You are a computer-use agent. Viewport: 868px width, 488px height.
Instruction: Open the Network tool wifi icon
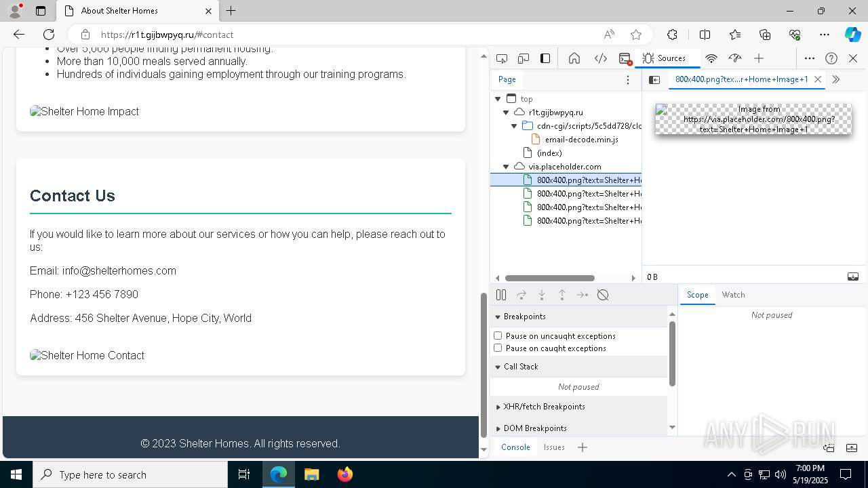[711, 58]
